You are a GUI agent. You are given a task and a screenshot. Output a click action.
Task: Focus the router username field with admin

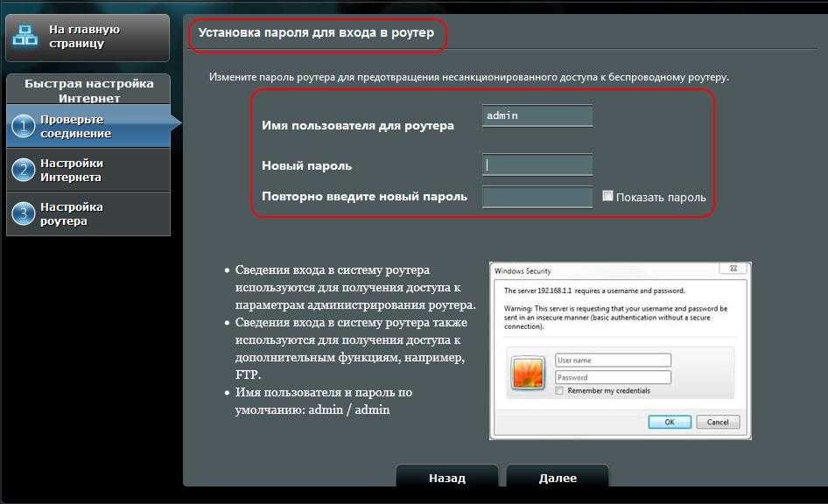click(537, 115)
